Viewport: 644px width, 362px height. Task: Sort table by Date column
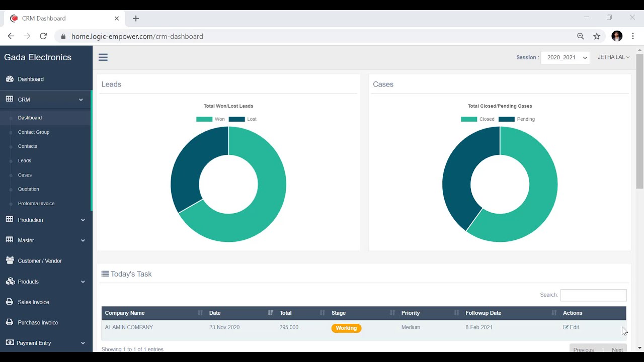tap(240, 313)
